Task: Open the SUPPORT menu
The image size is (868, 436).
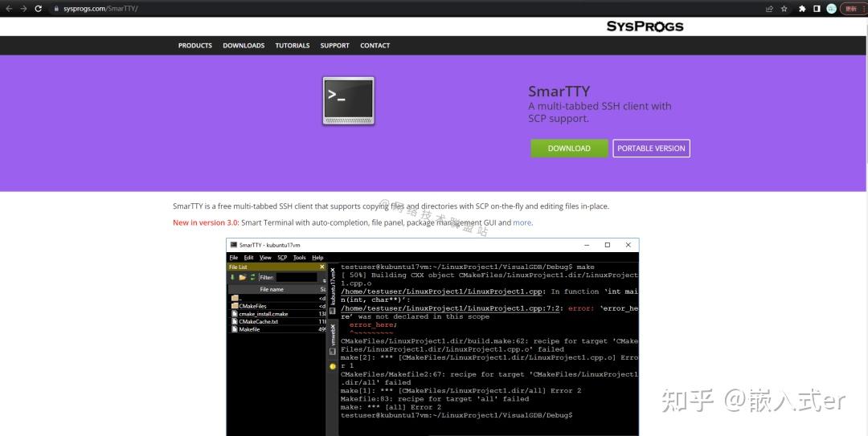Action: coord(335,46)
